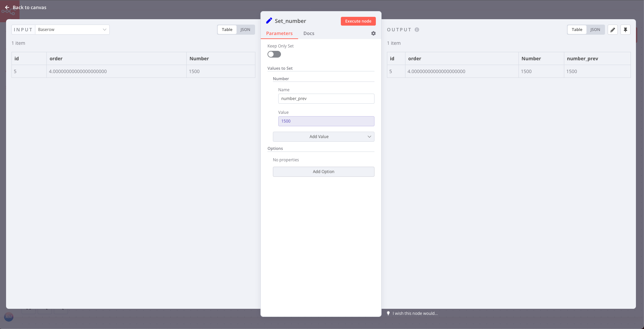Click the input id cell with 5
The width and height of the screenshot is (644, 329).
click(29, 71)
